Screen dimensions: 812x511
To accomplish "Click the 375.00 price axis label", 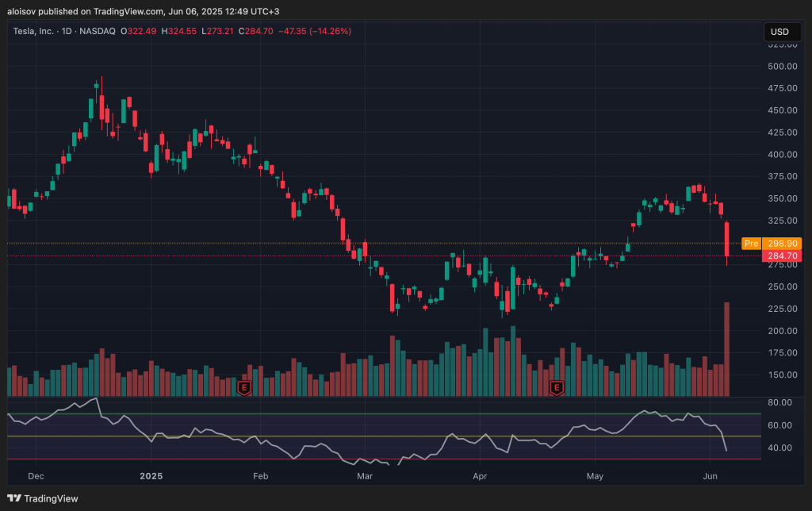I will [783, 176].
